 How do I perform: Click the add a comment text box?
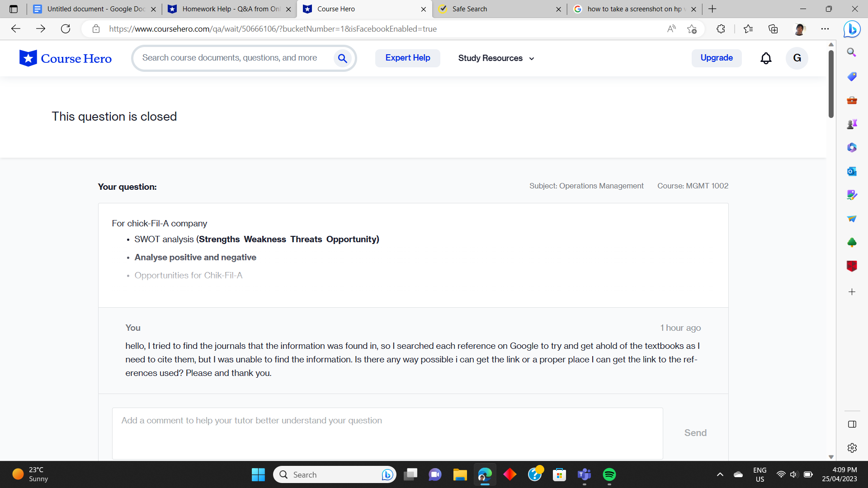[x=387, y=433]
